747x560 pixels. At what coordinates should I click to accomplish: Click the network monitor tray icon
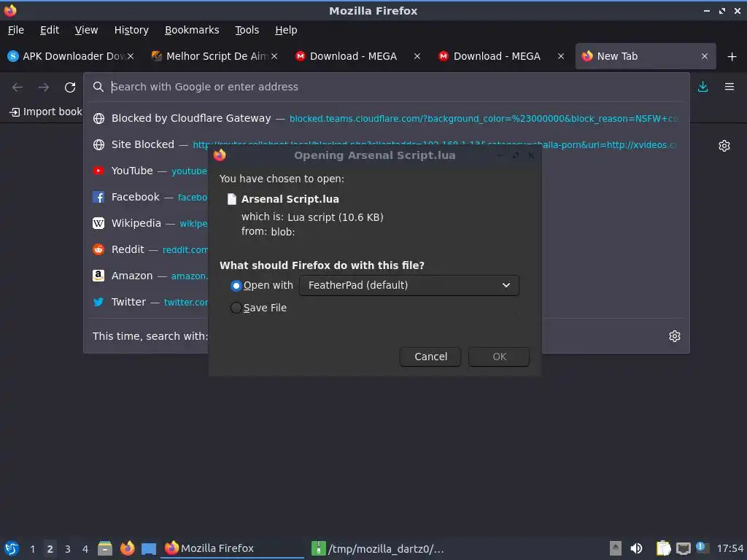pos(683,548)
